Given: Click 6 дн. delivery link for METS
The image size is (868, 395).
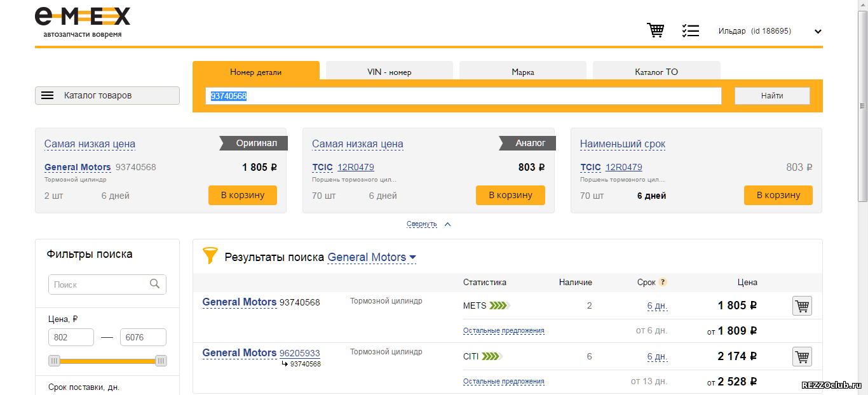Looking at the screenshot, I should tap(657, 306).
